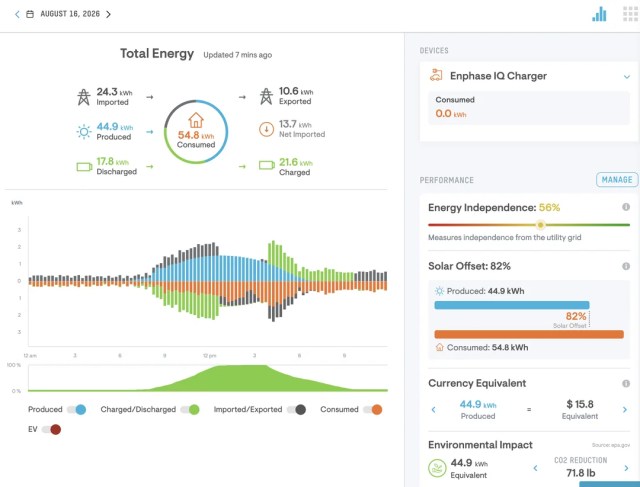Click the Environmental Impact heading
640x487 pixels.
pyautogui.click(x=480, y=445)
